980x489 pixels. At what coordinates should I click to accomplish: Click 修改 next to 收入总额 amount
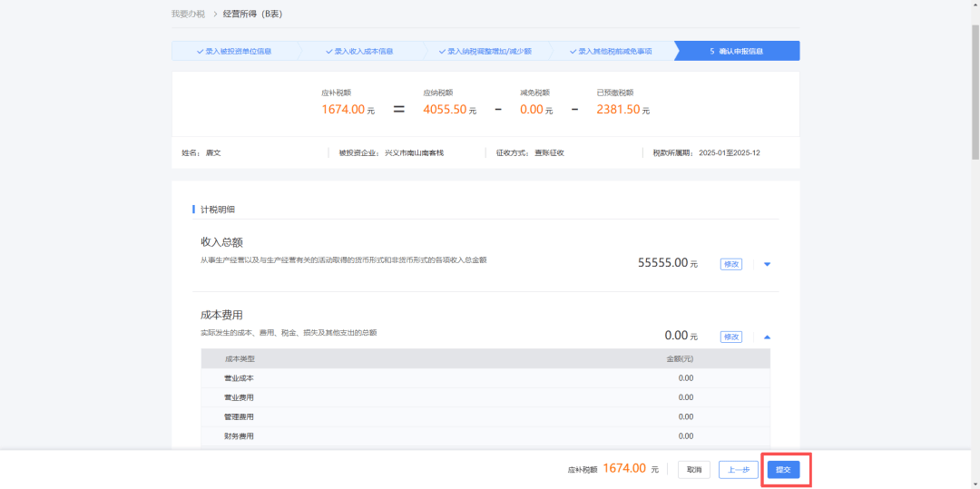click(x=731, y=264)
